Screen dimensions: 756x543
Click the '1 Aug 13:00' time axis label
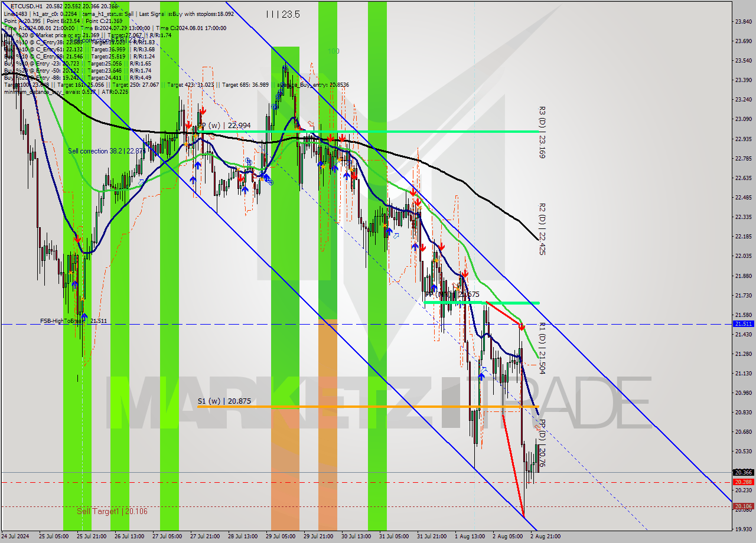(469, 537)
